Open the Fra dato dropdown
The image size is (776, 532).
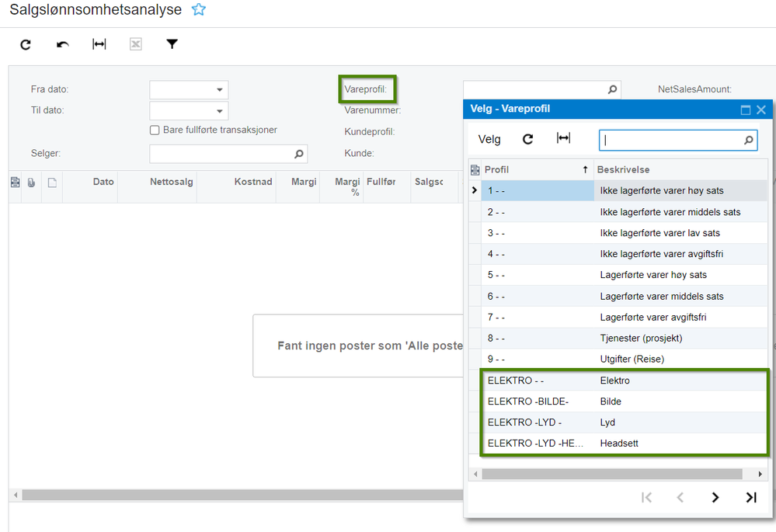tap(219, 90)
